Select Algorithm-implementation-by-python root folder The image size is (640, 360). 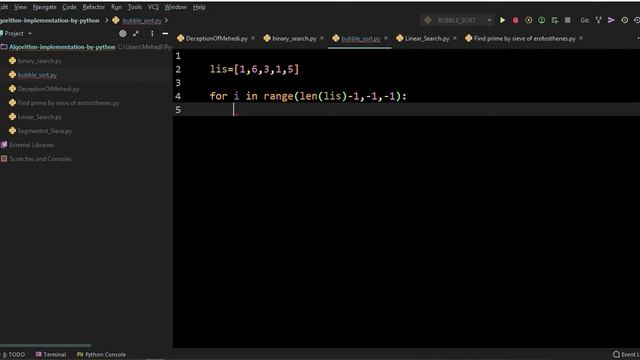pyautogui.click(x=62, y=47)
